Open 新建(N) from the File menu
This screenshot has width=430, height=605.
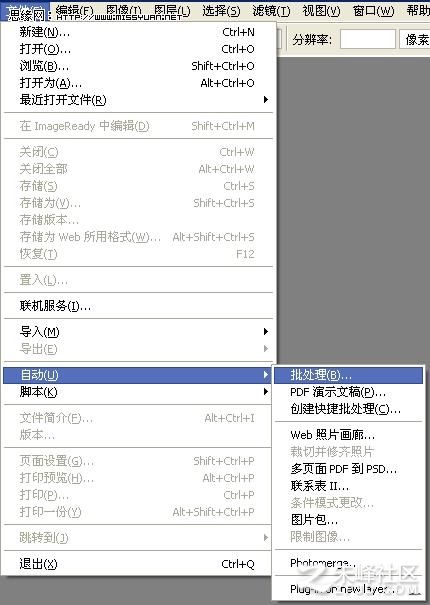pos(139,32)
